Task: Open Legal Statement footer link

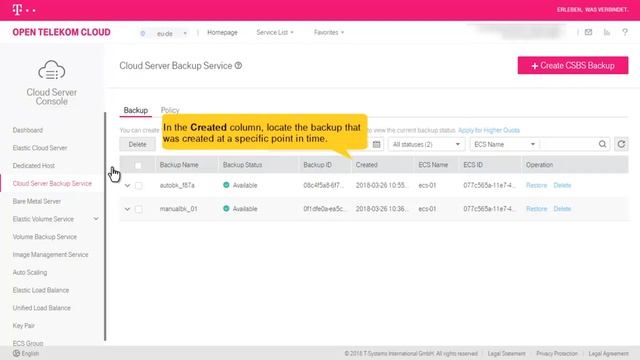Action: [507, 353]
